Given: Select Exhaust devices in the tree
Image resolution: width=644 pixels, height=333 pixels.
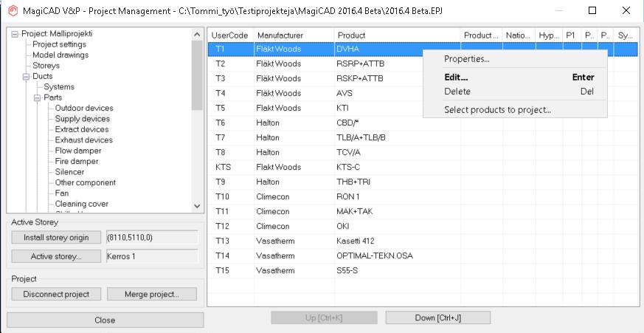Looking at the screenshot, I should tap(83, 140).
